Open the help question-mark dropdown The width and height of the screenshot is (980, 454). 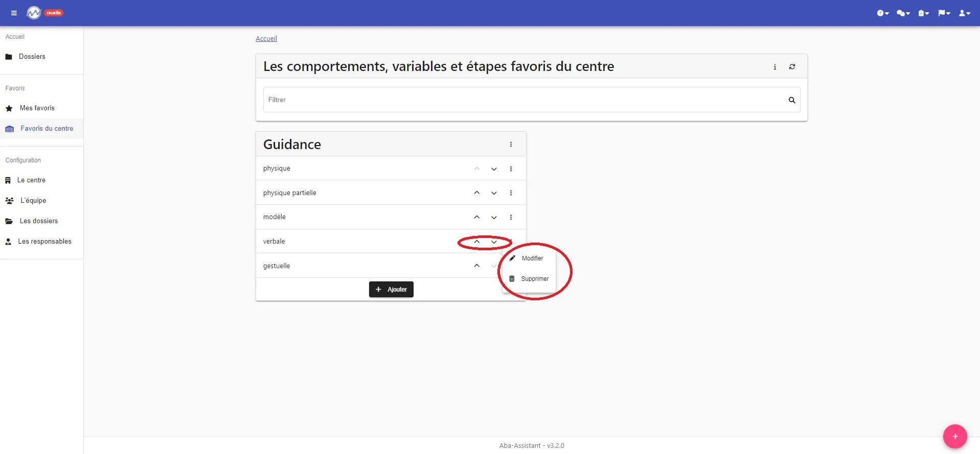[883, 13]
